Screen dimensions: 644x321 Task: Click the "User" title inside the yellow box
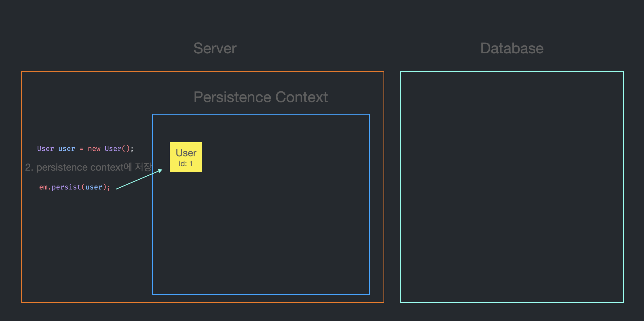(x=186, y=153)
